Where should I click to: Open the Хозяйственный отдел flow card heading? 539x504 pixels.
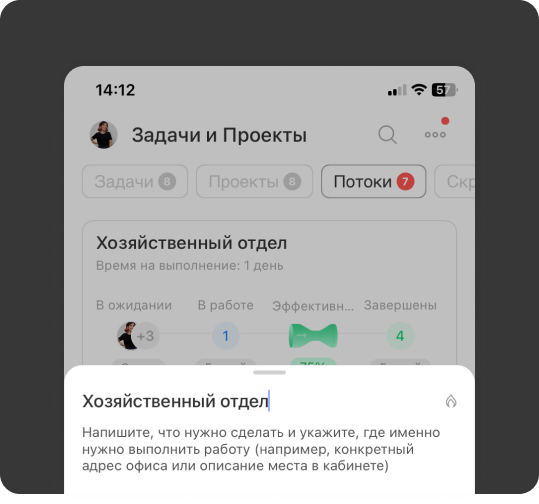pyautogui.click(x=191, y=243)
